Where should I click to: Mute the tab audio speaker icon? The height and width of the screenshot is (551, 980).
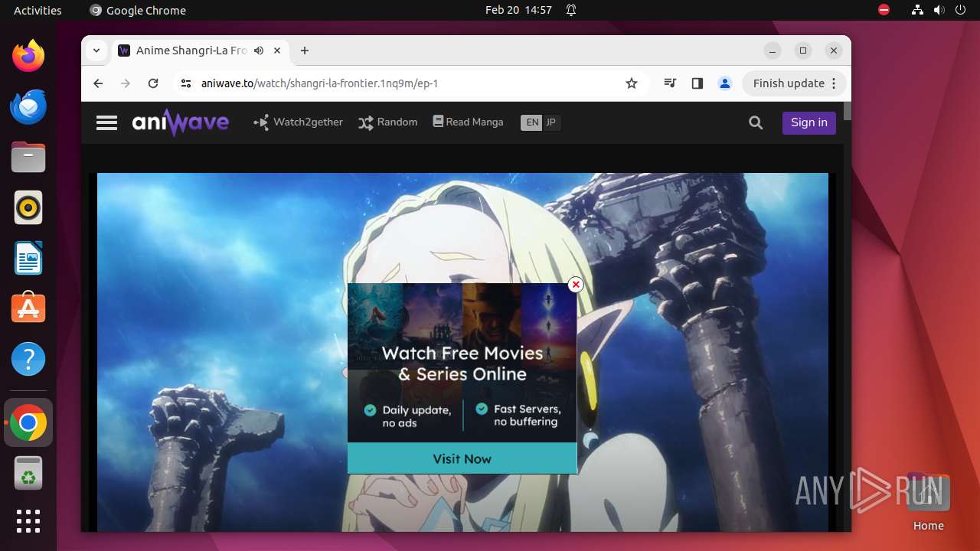click(x=259, y=51)
